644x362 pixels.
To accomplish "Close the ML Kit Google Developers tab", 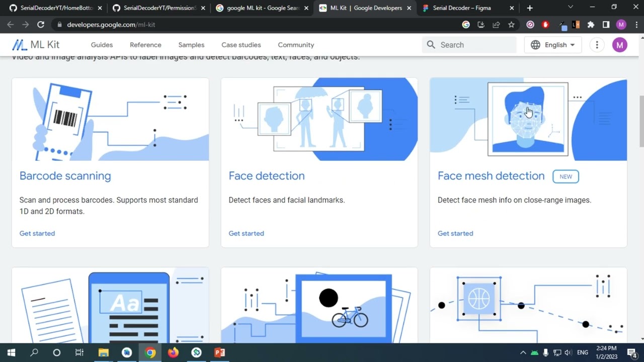I will [409, 8].
